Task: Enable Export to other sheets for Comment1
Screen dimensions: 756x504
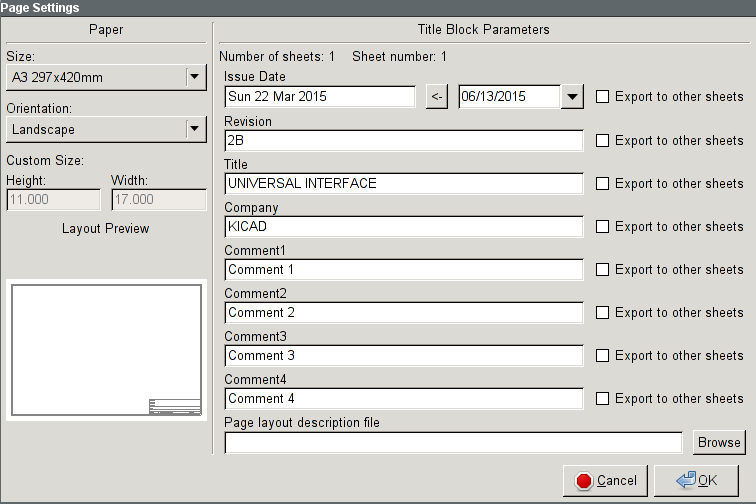Action: click(603, 270)
